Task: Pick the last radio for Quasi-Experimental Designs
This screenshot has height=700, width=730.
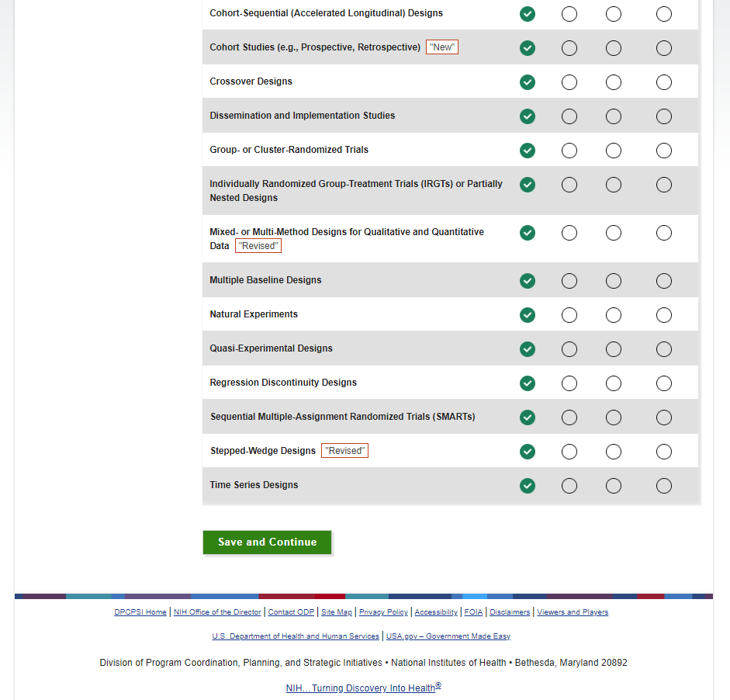Action: 664,349
